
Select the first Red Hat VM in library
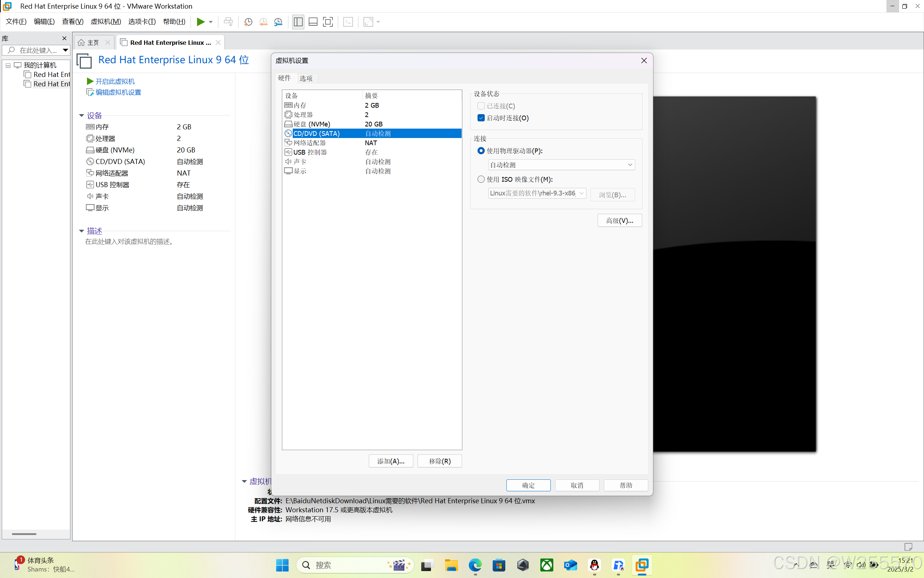coord(47,74)
